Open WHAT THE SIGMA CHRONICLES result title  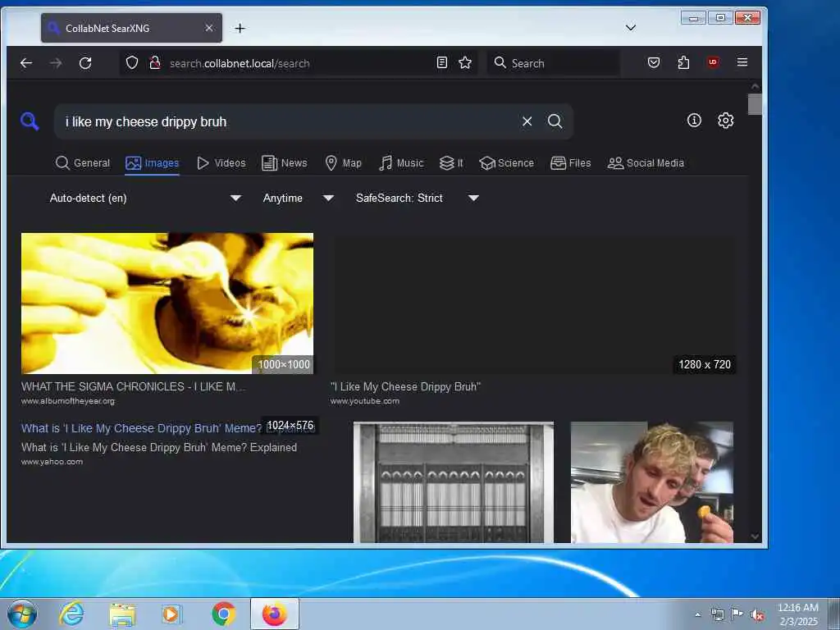133,386
